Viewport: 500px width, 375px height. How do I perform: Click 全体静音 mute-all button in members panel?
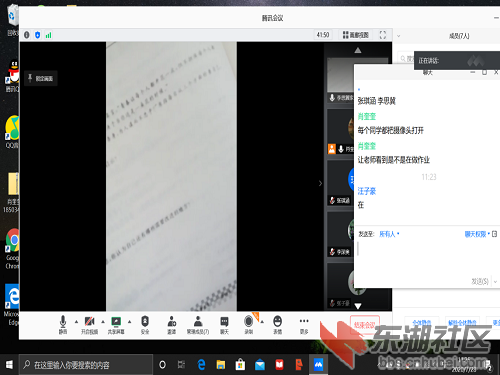[422, 323]
